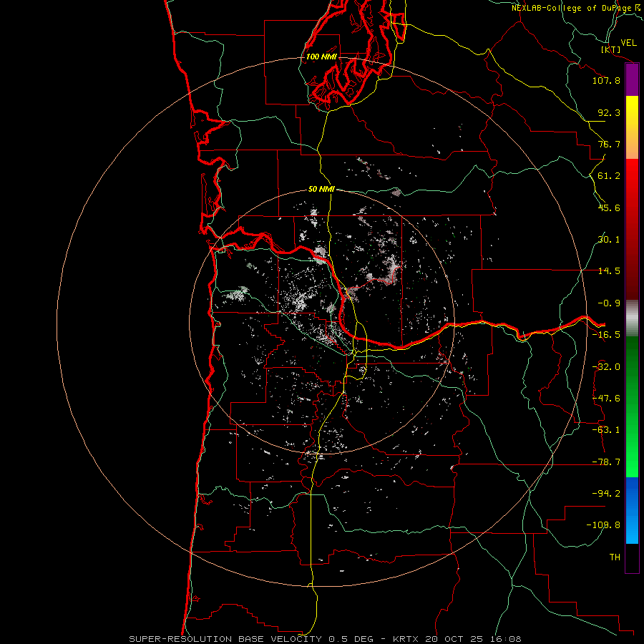Click the gray segment of the color bar
The height and width of the screenshot is (644, 644).
click(632, 318)
